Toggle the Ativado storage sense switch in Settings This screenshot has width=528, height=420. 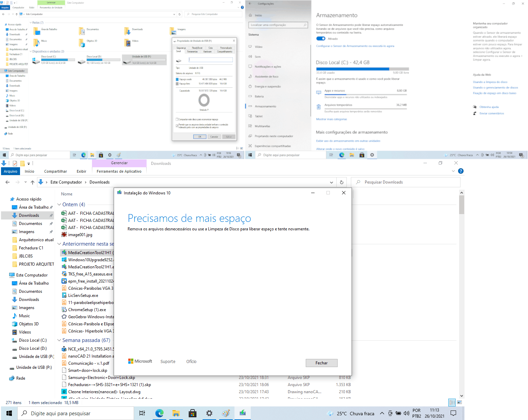tap(321, 39)
